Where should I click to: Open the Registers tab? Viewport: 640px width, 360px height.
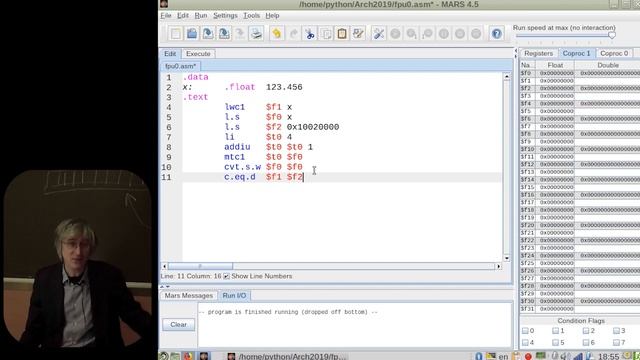click(538, 53)
